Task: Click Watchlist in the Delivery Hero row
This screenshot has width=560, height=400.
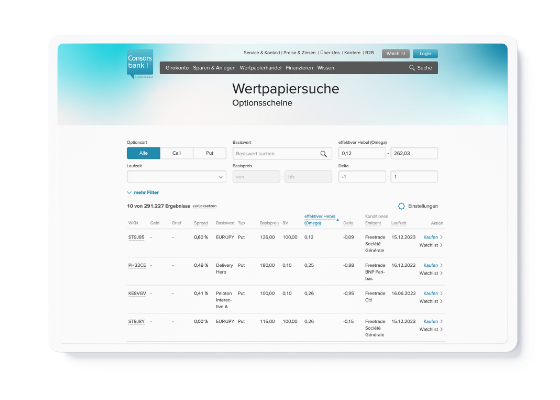Action: pos(431,273)
